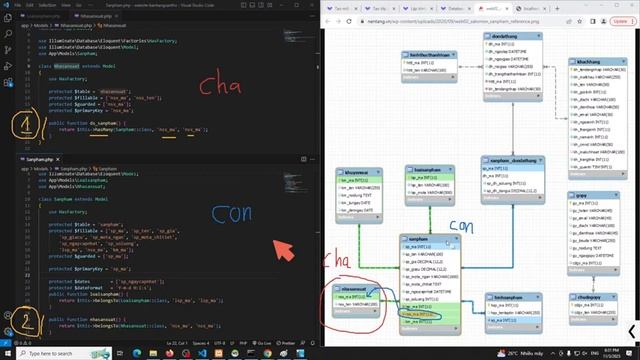Switch to the localhost Chrome tab

point(531,9)
